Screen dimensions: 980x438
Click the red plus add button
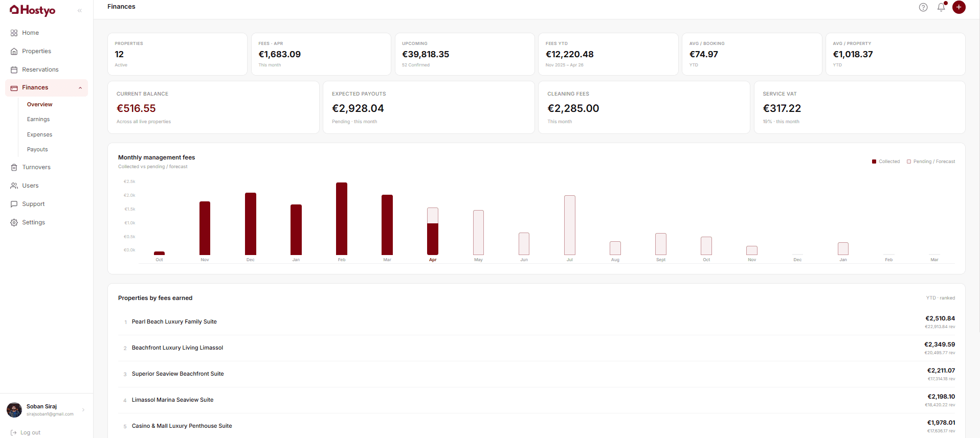959,7
